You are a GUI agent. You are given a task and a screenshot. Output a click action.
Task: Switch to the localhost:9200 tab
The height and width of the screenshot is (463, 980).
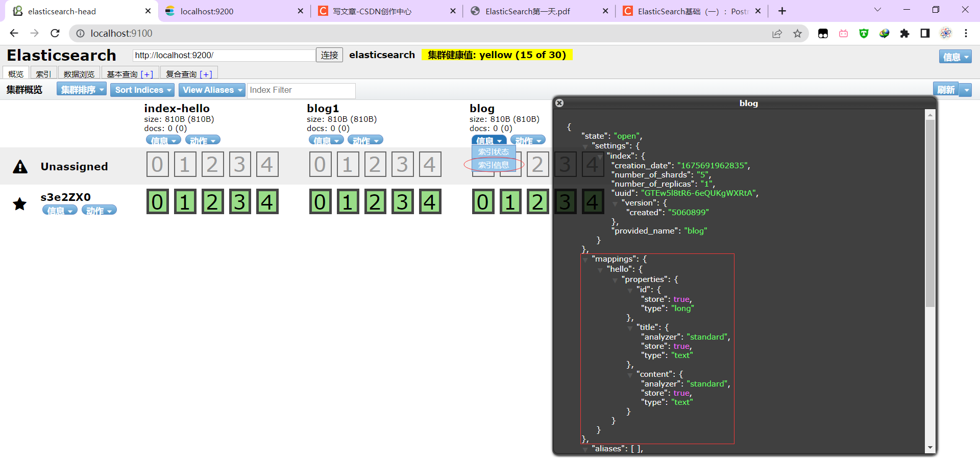(234, 11)
